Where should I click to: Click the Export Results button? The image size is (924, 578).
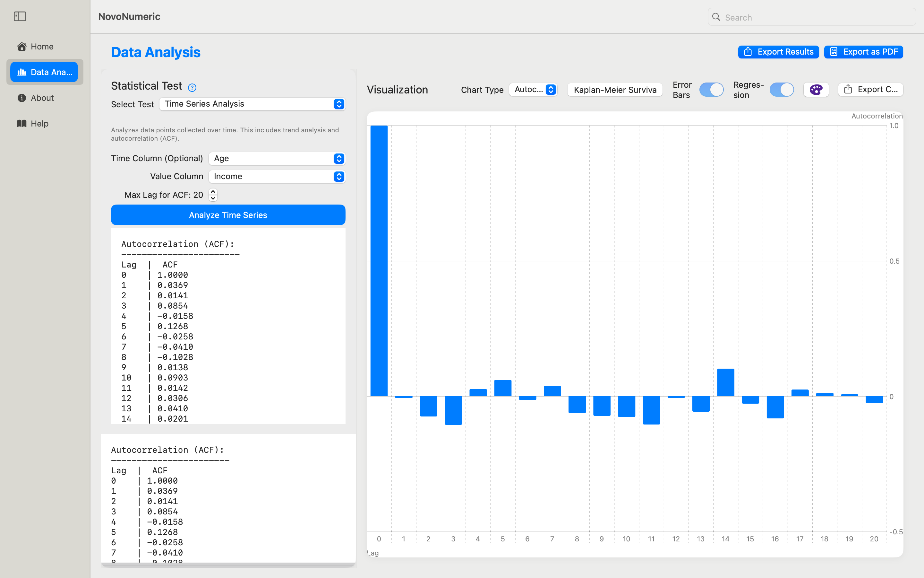tap(778, 52)
